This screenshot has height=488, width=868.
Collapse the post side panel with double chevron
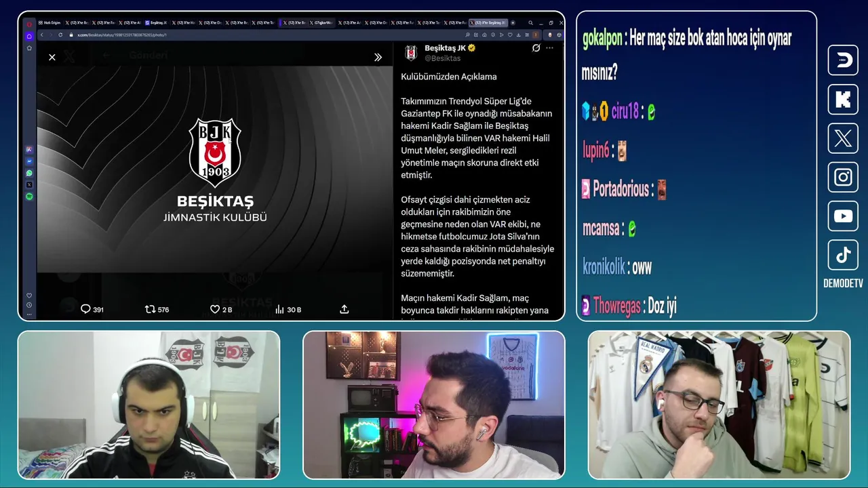coord(378,58)
